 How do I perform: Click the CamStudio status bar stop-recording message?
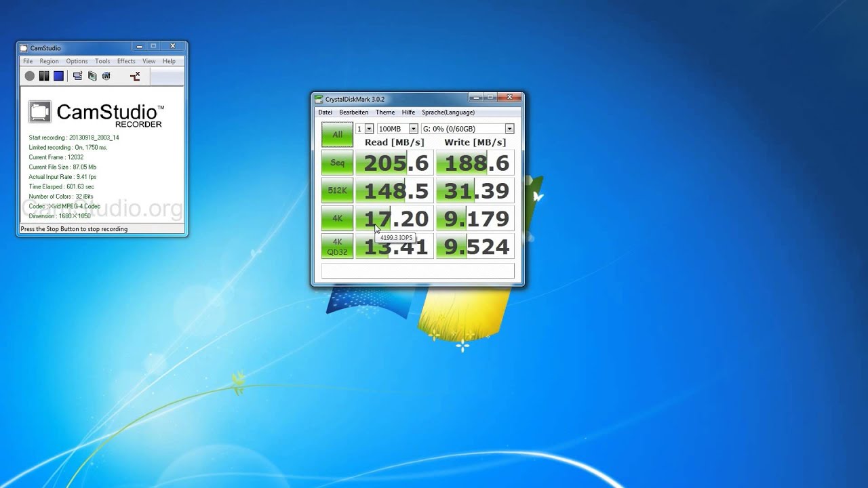click(74, 229)
